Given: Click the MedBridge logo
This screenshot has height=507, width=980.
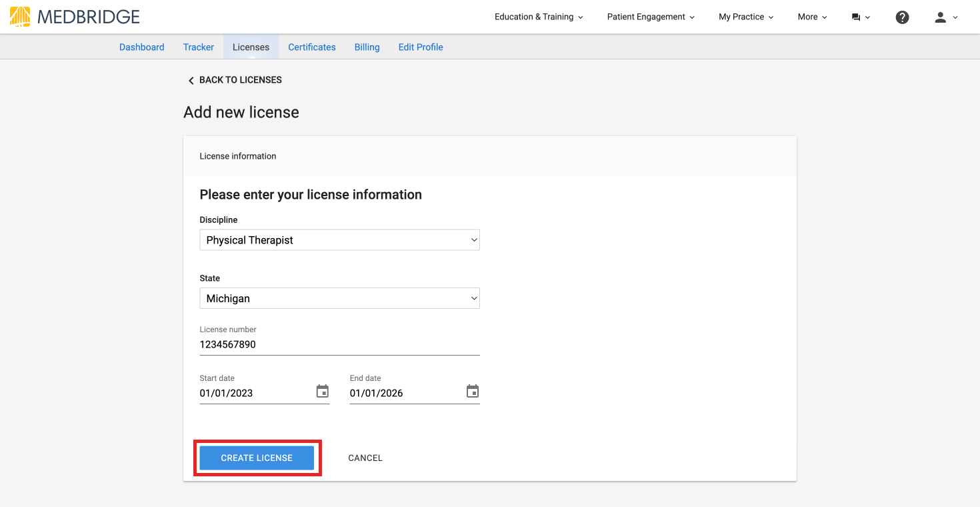Looking at the screenshot, I should (75, 17).
